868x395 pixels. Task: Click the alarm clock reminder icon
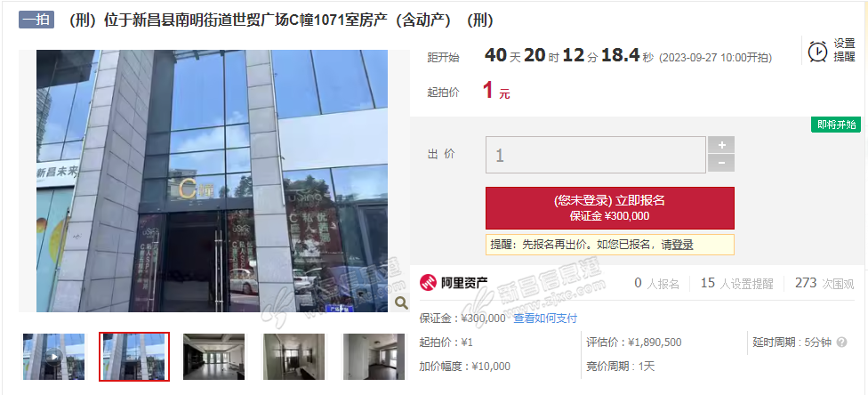817,51
